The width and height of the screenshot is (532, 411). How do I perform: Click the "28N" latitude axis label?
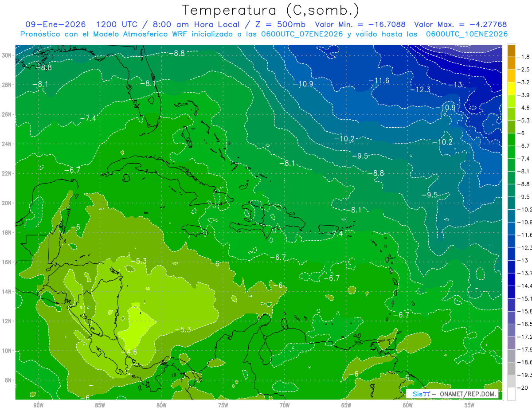[7, 85]
